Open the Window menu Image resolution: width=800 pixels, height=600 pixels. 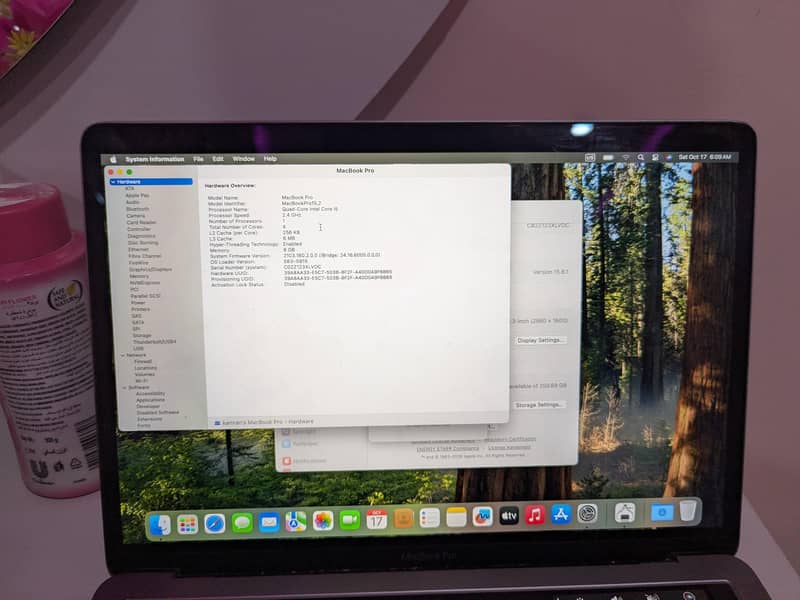(243, 159)
